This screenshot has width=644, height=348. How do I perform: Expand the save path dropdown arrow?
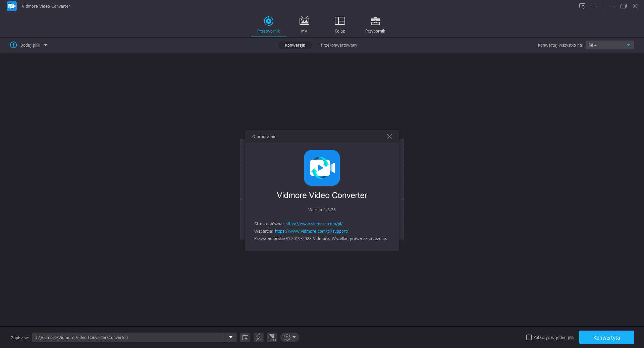pyautogui.click(x=231, y=337)
